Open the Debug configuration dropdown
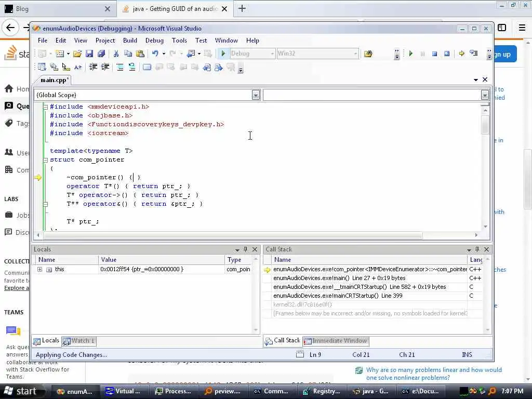This screenshot has height=399, width=532. pos(272,54)
